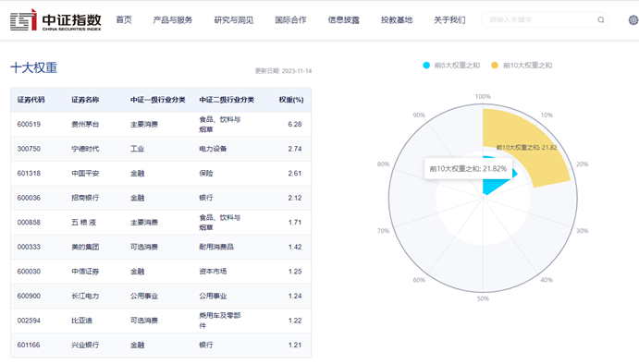Click weight value 1.71
The width and height of the screenshot is (639, 364).
pos(295,223)
